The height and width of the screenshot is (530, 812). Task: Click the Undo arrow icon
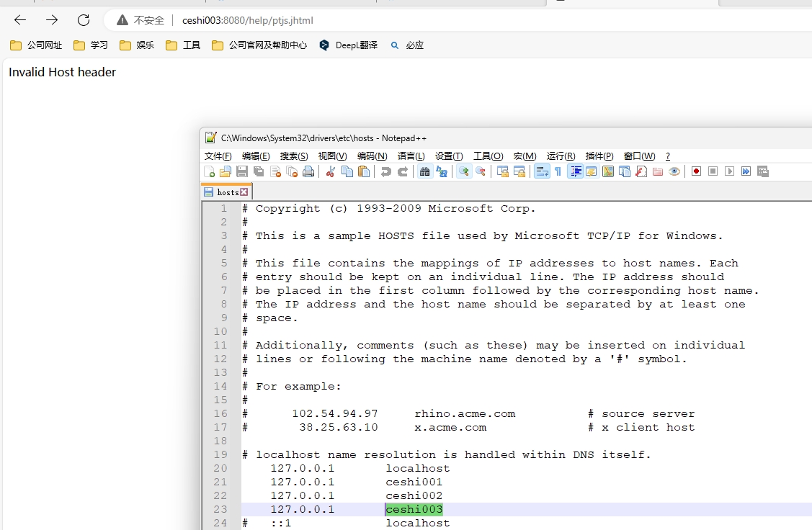tap(385, 171)
